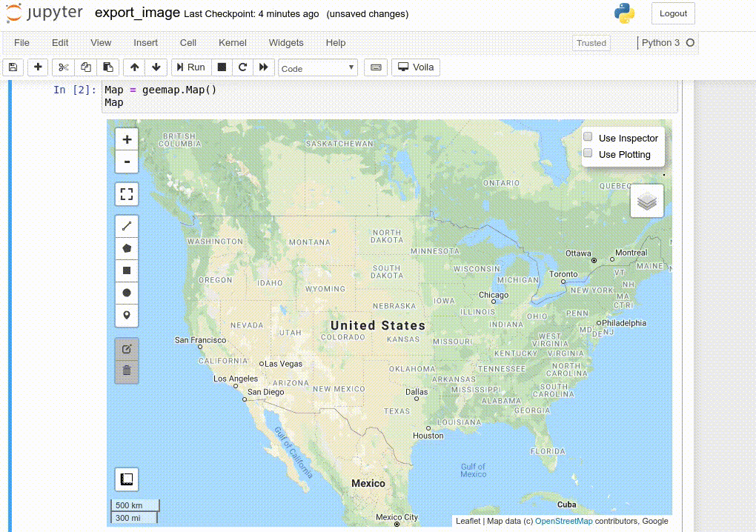The height and width of the screenshot is (532, 756).
Task: Enable the Use Plotting checkbox
Action: click(x=588, y=154)
